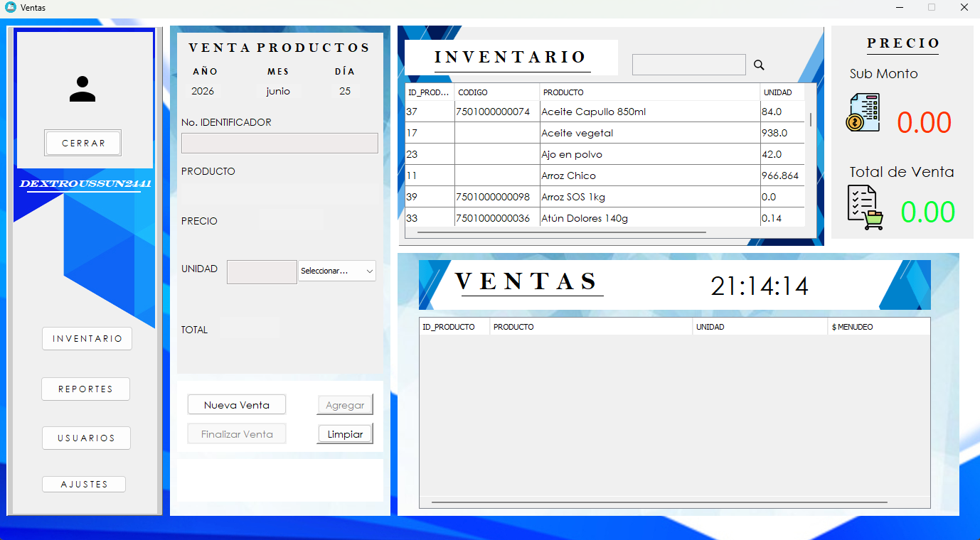Focus the No. IDENTIFICADOR input field

coord(279,143)
